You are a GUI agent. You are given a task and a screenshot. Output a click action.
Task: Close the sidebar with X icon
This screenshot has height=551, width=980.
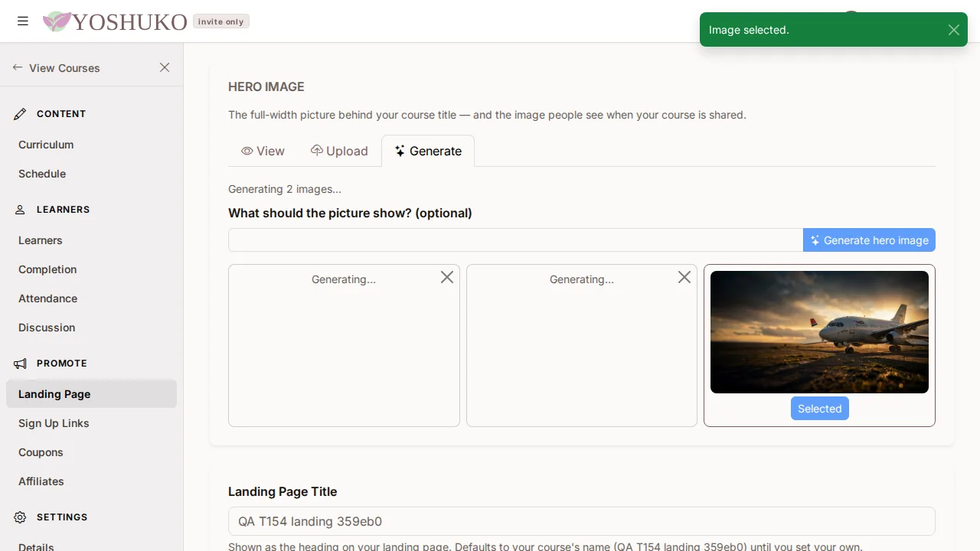pos(165,67)
